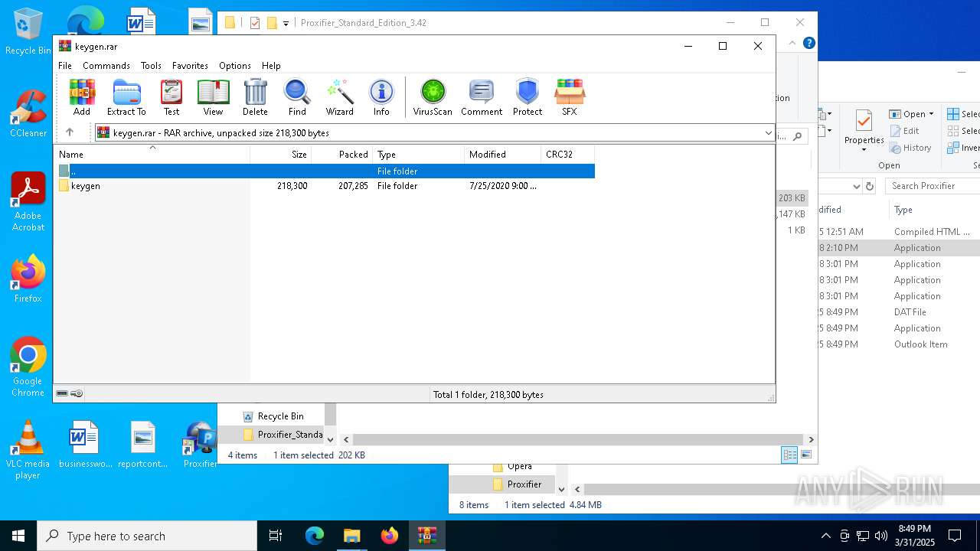Open the Commands menu
The height and width of the screenshot is (551, 980).
(106, 66)
